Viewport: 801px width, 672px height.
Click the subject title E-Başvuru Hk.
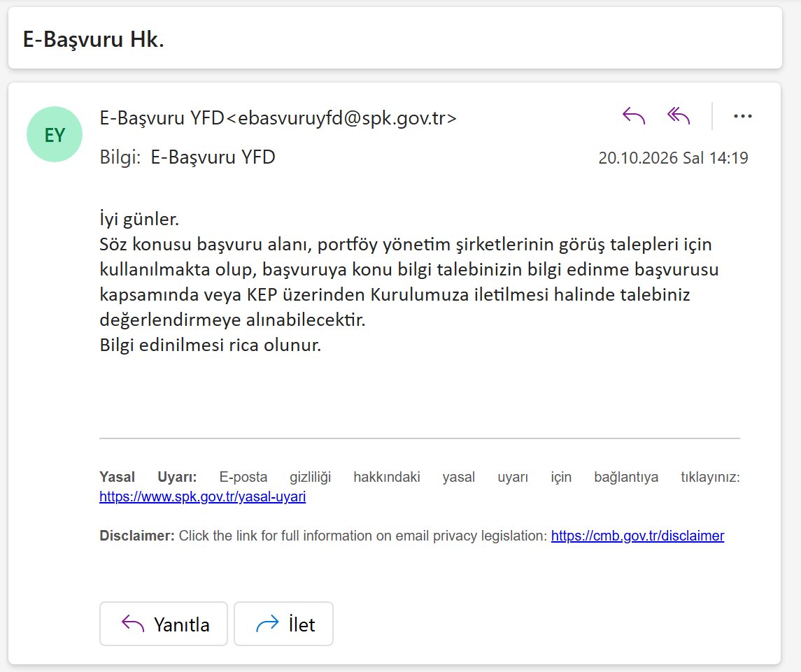click(94, 39)
